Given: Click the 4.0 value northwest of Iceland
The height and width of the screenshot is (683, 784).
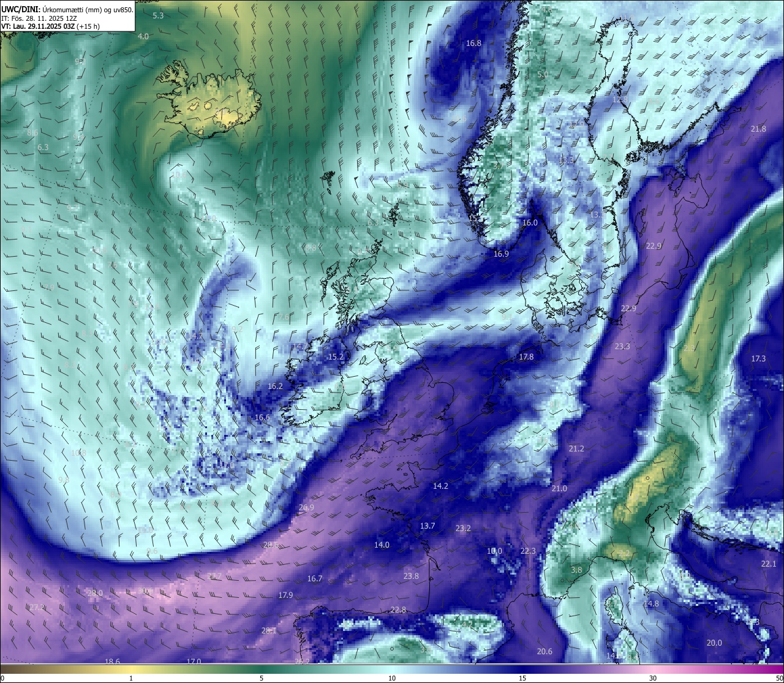Looking at the screenshot, I should click(x=143, y=37).
